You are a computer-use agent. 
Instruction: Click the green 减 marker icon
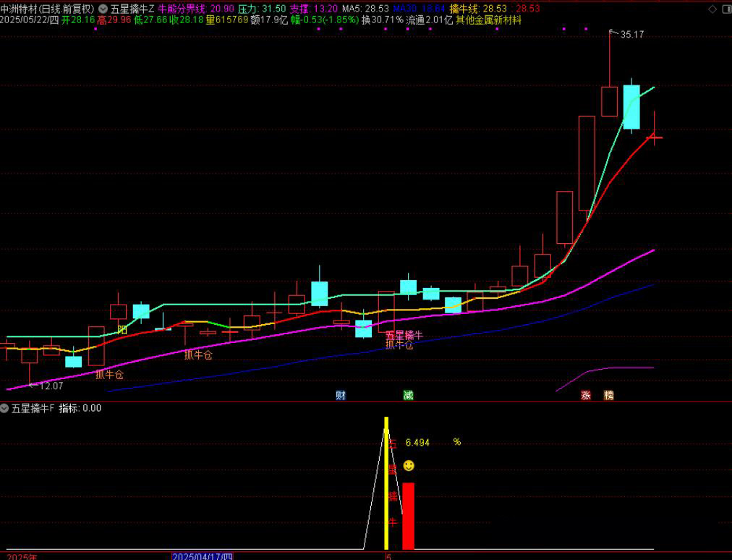point(409,395)
